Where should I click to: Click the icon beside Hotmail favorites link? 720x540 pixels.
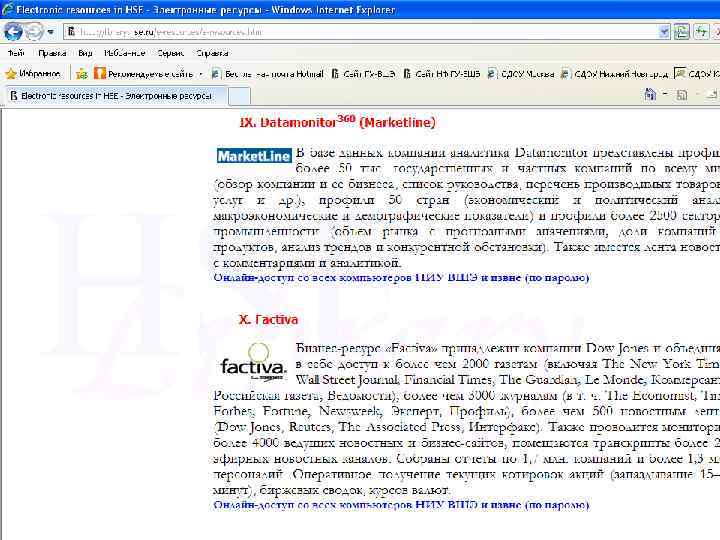216,73
